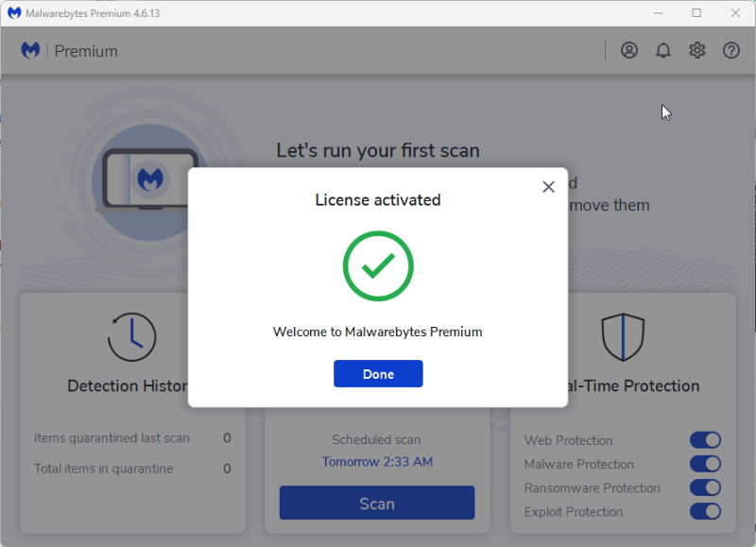Image resolution: width=756 pixels, height=547 pixels.
Task: Open the settings gear icon
Action: (696, 51)
